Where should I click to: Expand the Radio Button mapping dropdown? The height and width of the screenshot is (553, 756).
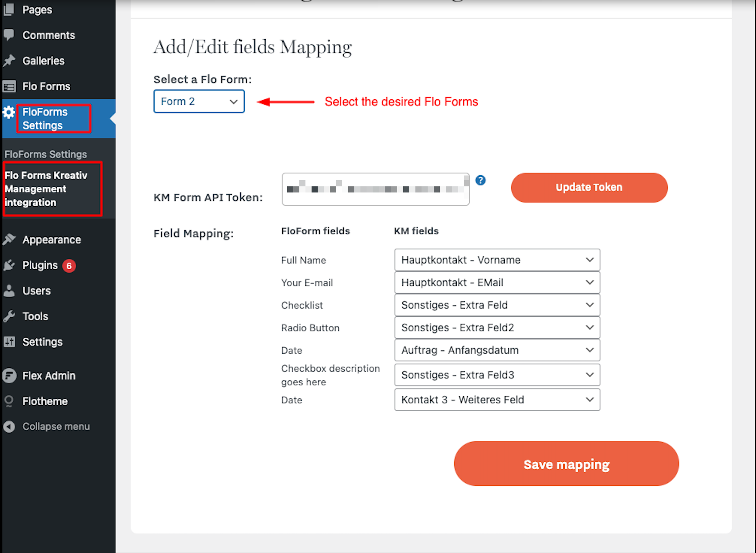pos(497,328)
